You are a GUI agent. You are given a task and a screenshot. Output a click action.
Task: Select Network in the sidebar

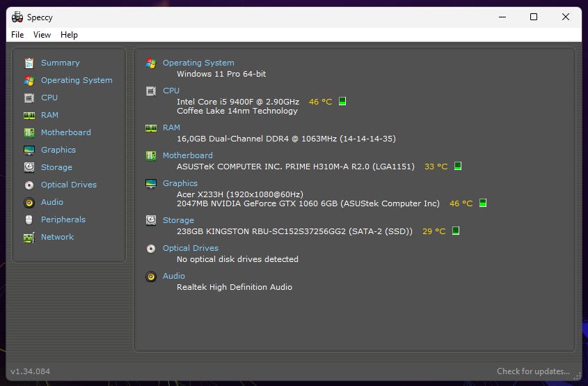[x=57, y=237]
